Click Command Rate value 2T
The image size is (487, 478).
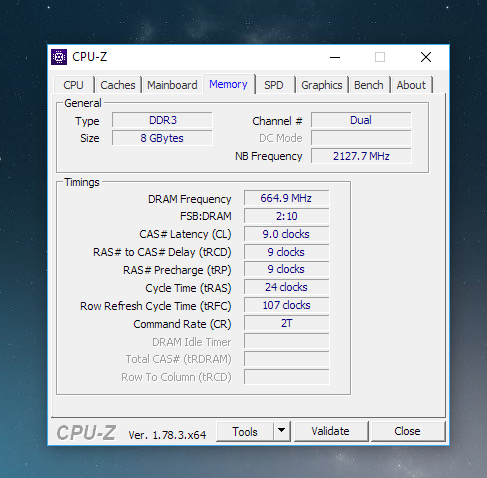click(x=287, y=323)
